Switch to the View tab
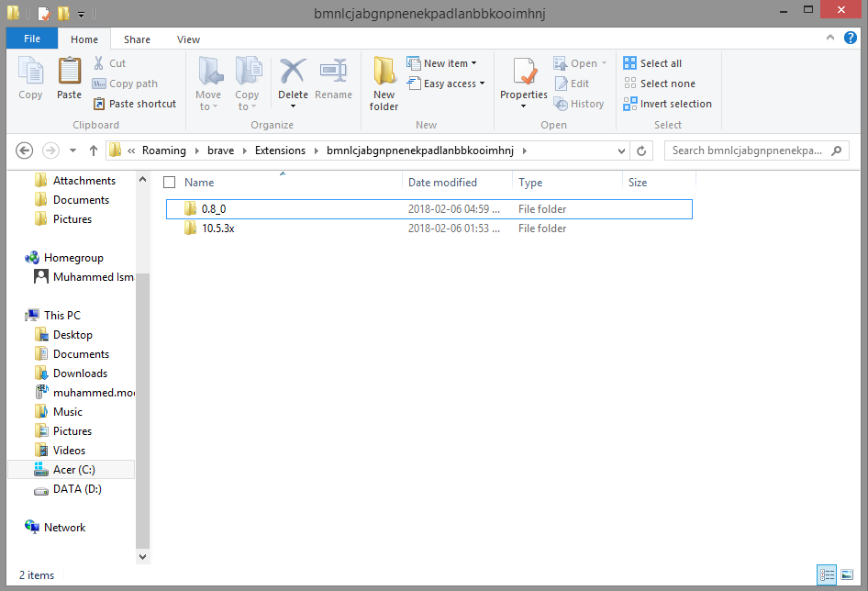 [x=188, y=39]
